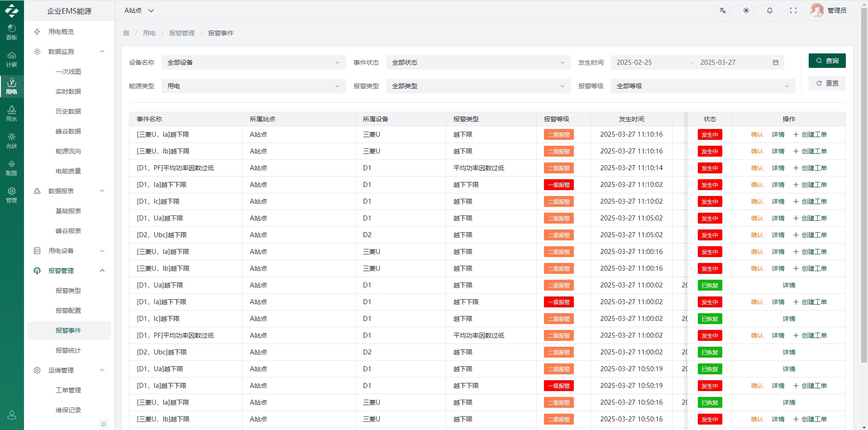Screen dimensions: 868x430
Task: Open the 光伏 photovoltaic module icon
Action: tap(12, 141)
